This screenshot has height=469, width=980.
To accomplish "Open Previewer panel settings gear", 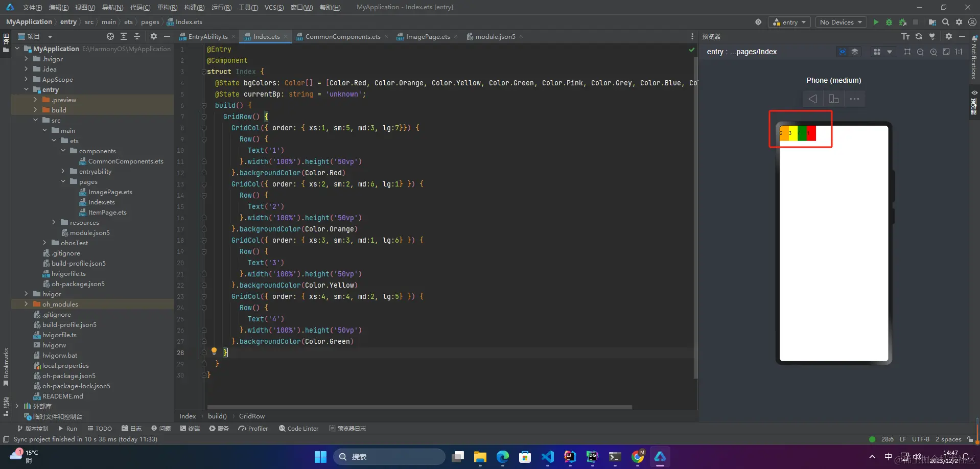I will [949, 36].
